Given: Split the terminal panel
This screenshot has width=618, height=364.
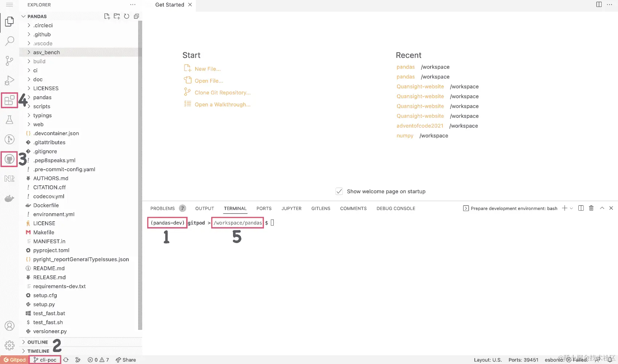Looking at the screenshot, I should coord(581,208).
